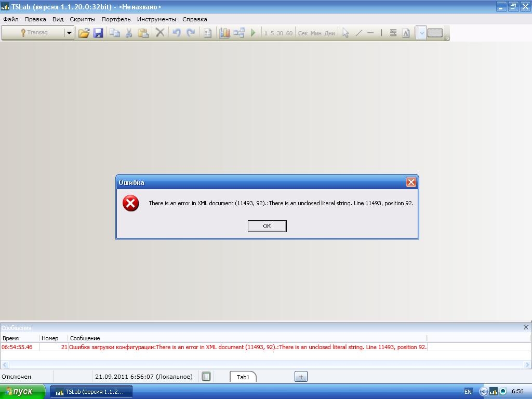Click the Cut scissors icon
The height and width of the screenshot is (399, 532).
click(x=129, y=33)
